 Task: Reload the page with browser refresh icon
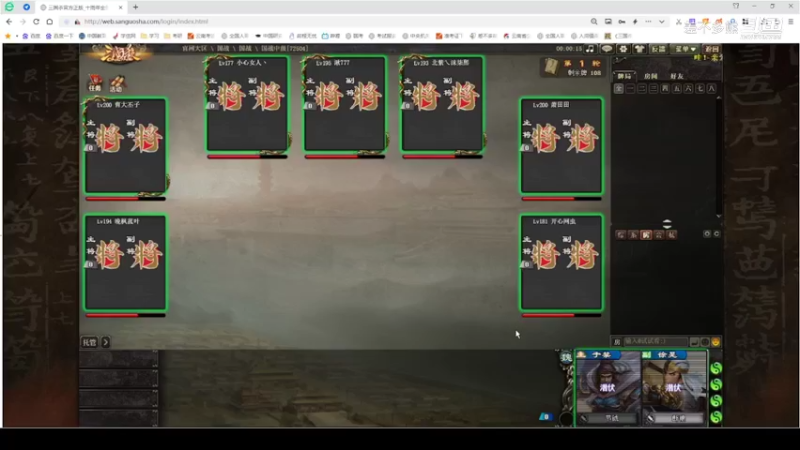(36, 21)
